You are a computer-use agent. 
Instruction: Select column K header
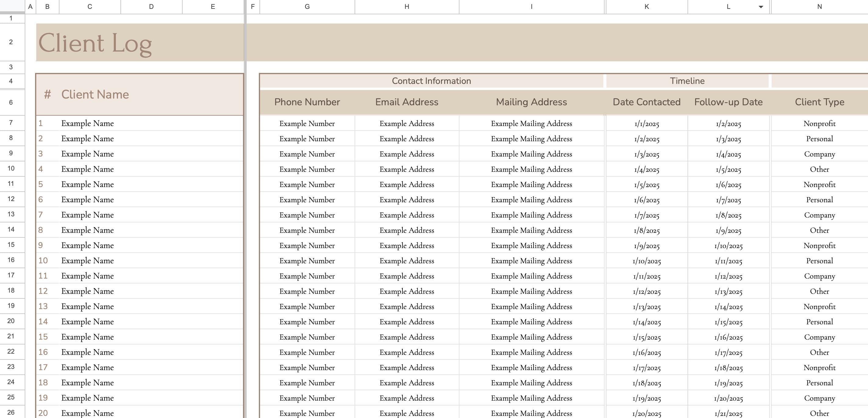point(647,7)
